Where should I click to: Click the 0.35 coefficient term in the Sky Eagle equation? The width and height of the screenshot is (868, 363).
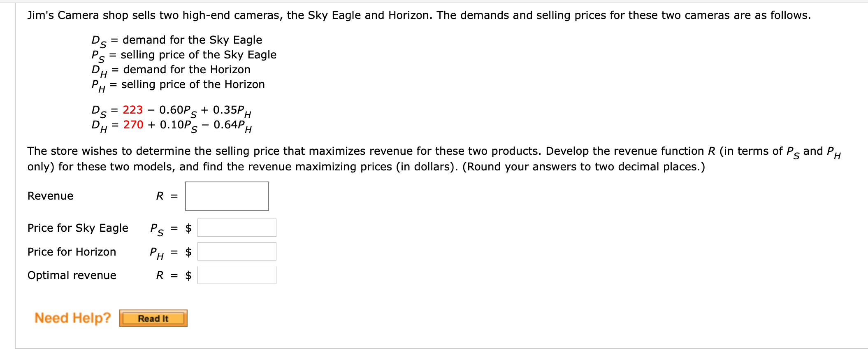tap(232, 111)
